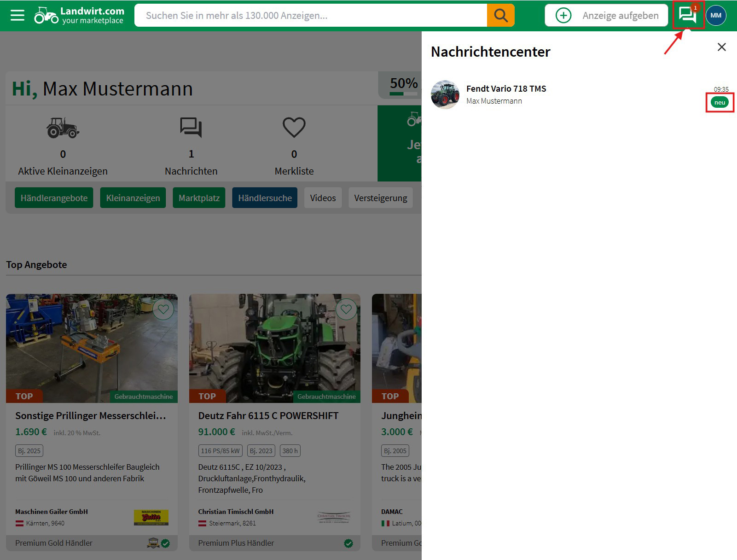Close the Nachrichtencenter panel
This screenshot has height=560, width=737.
click(721, 47)
